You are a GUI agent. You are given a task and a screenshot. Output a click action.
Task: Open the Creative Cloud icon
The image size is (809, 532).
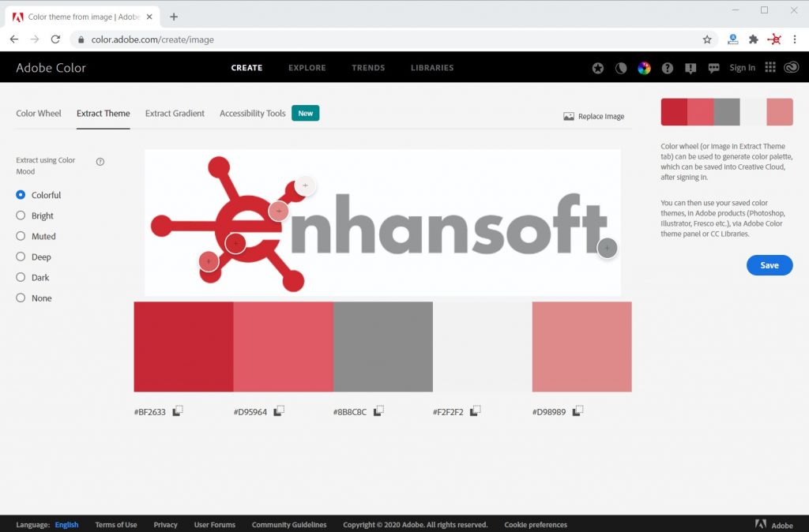[792, 68]
